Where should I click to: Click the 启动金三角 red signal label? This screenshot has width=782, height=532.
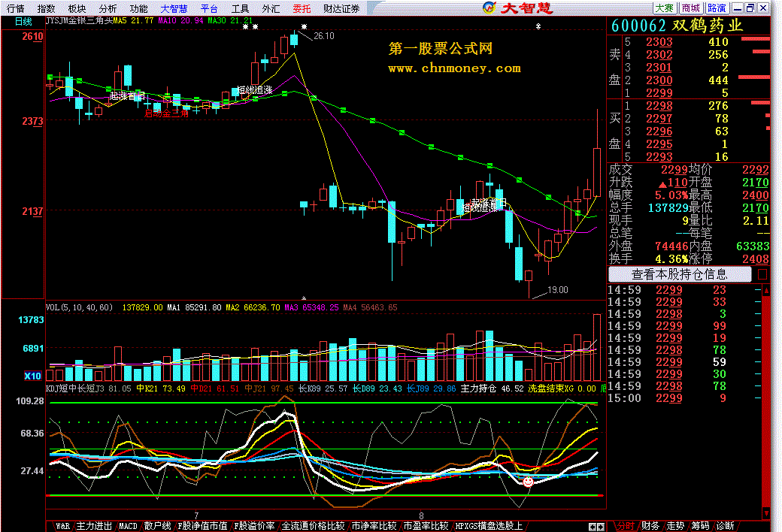[167, 113]
